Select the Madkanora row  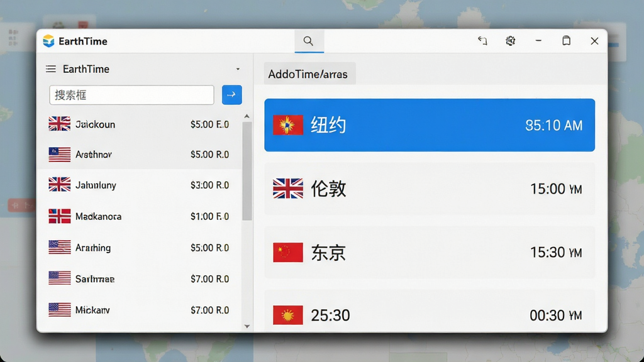[x=139, y=216]
